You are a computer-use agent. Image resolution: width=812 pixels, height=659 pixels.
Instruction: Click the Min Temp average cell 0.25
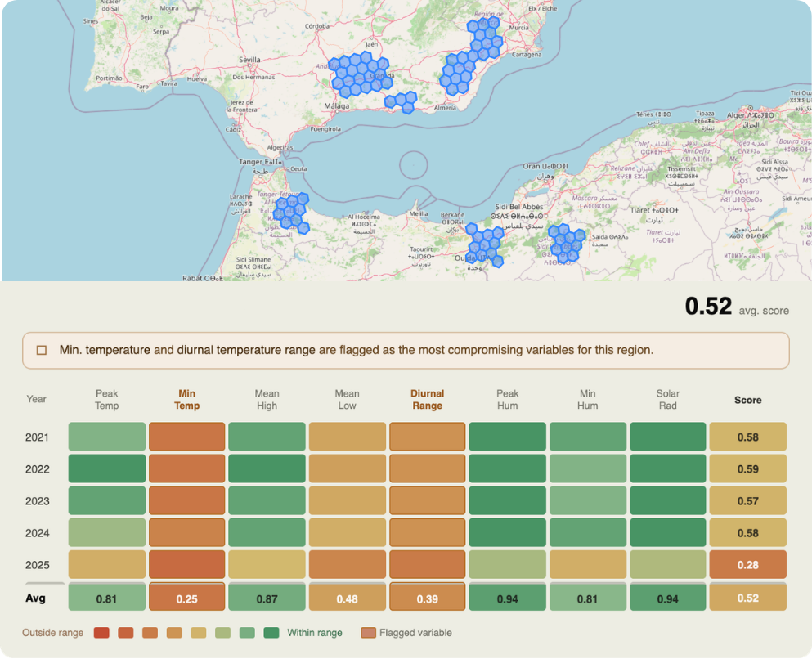pyautogui.click(x=187, y=597)
